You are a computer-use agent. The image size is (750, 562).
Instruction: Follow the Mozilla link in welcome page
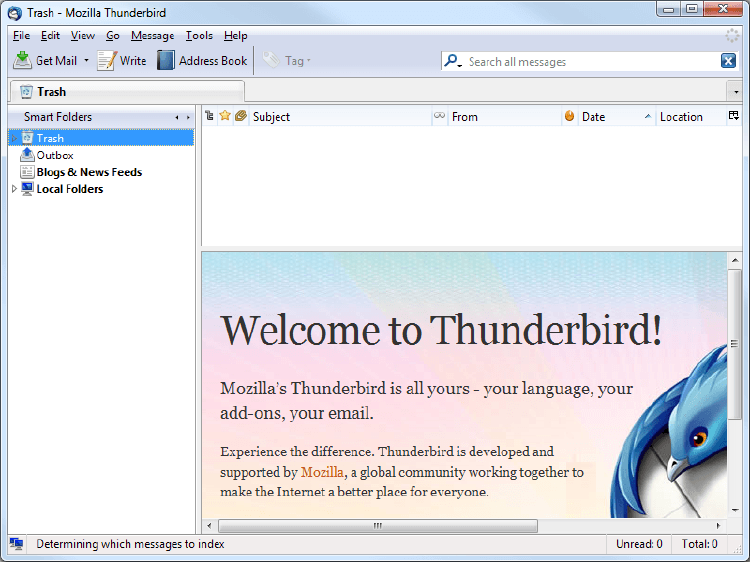tap(322, 472)
